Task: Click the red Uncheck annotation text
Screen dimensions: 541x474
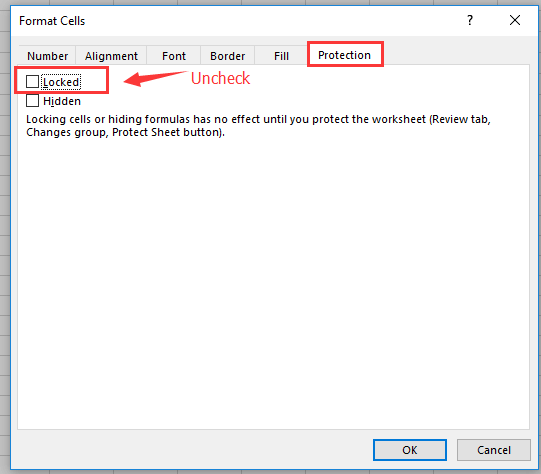Action: tap(220, 78)
